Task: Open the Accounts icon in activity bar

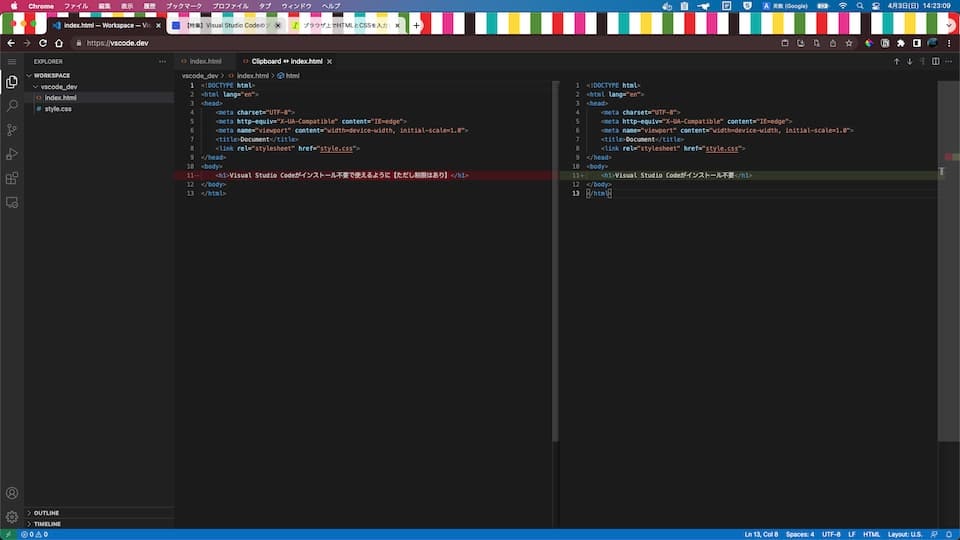Action: tap(12, 493)
